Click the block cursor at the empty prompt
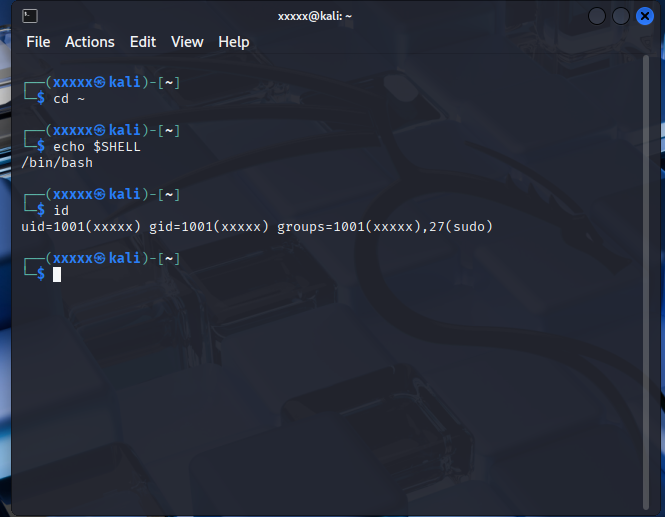 pyautogui.click(x=57, y=274)
